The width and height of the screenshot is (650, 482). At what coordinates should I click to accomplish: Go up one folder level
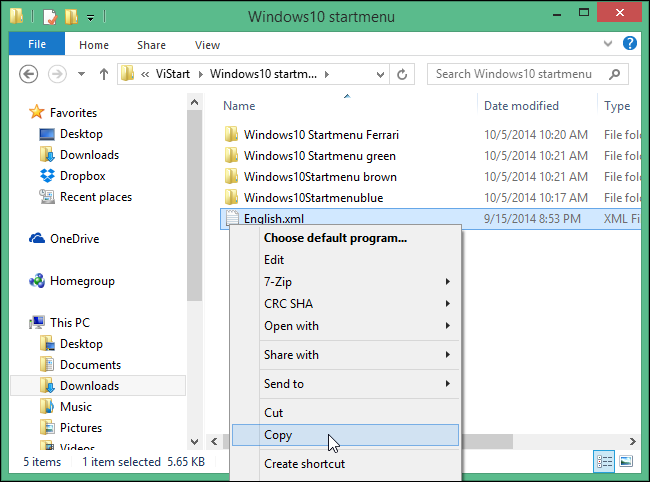(x=104, y=74)
